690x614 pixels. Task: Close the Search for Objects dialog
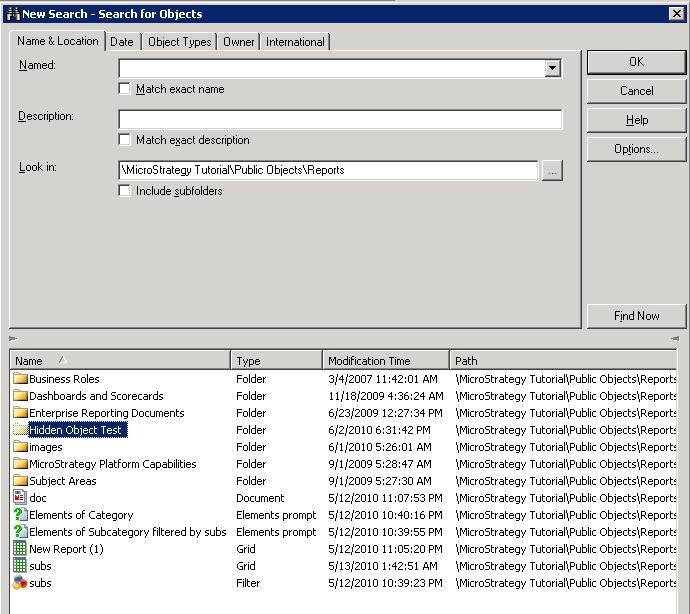(676, 14)
